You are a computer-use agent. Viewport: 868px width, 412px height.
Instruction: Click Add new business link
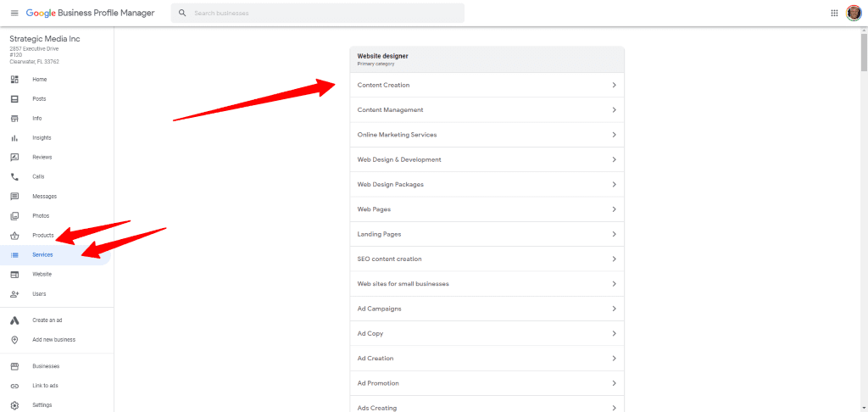point(53,339)
